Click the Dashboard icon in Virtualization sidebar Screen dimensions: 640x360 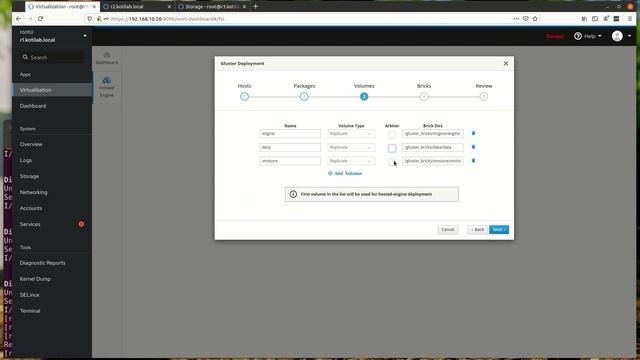click(107, 55)
